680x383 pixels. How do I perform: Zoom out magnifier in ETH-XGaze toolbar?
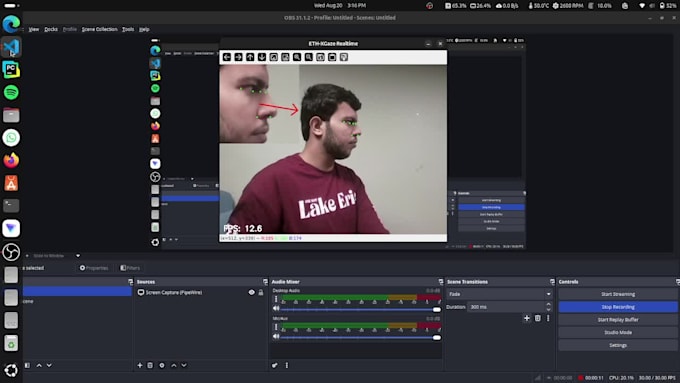pyautogui.click(x=309, y=57)
